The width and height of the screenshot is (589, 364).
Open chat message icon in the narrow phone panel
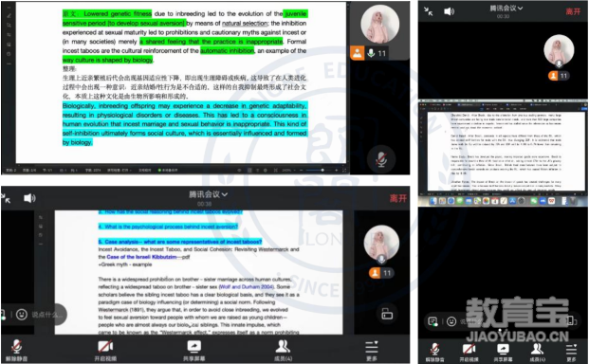point(433,321)
